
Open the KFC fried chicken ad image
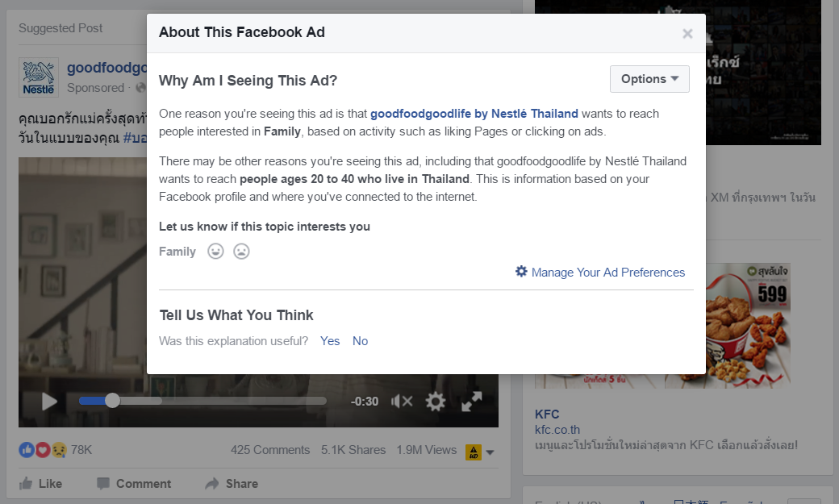(748, 325)
